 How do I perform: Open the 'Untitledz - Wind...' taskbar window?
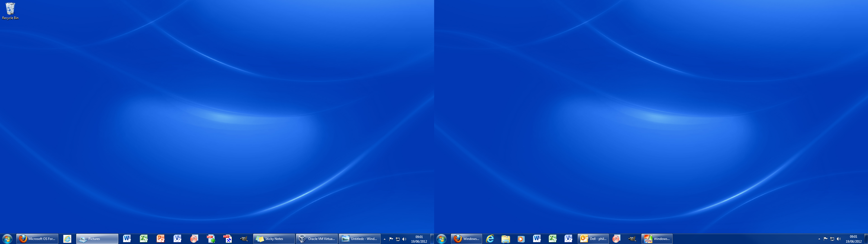coord(360,239)
